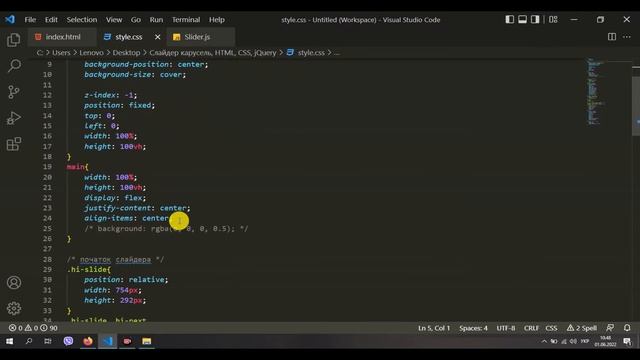Open the volume icon in system tray
This screenshot has height=360, width=640.
click(573, 342)
